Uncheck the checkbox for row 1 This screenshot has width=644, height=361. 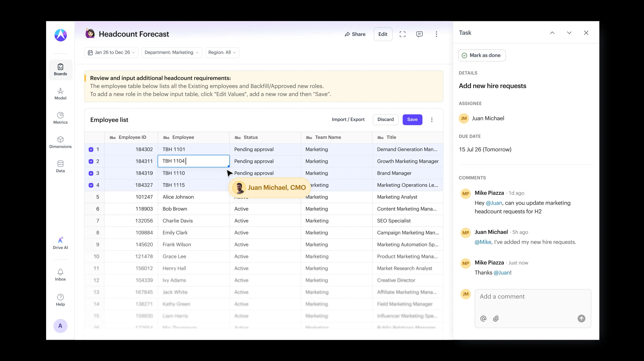pos(91,149)
